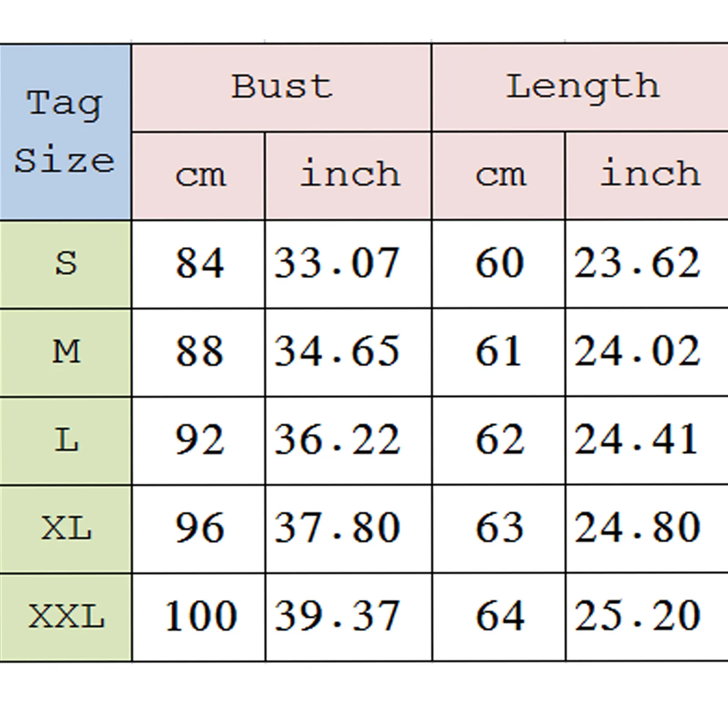Select the 34.65 inch bust value
Viewport: 728px width, 728px height.
337,352
